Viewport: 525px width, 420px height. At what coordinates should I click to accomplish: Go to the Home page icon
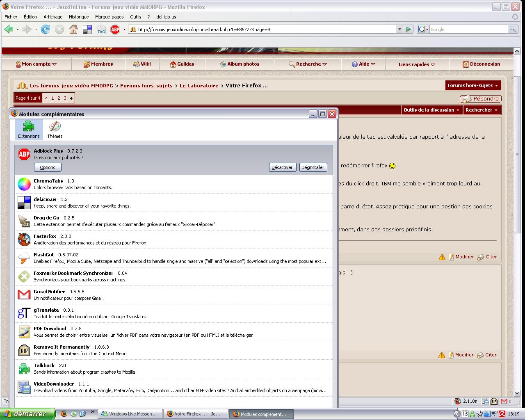(73, 29)
